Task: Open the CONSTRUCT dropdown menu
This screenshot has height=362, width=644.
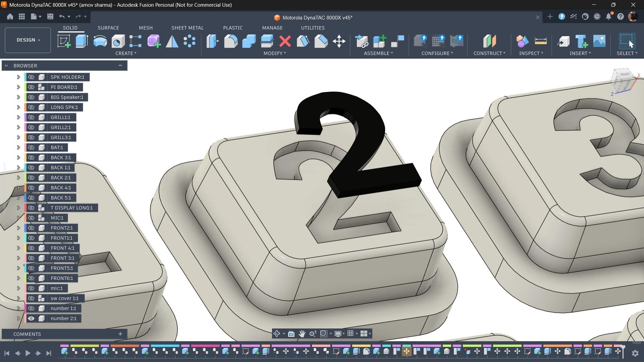Action: [489, 53]
